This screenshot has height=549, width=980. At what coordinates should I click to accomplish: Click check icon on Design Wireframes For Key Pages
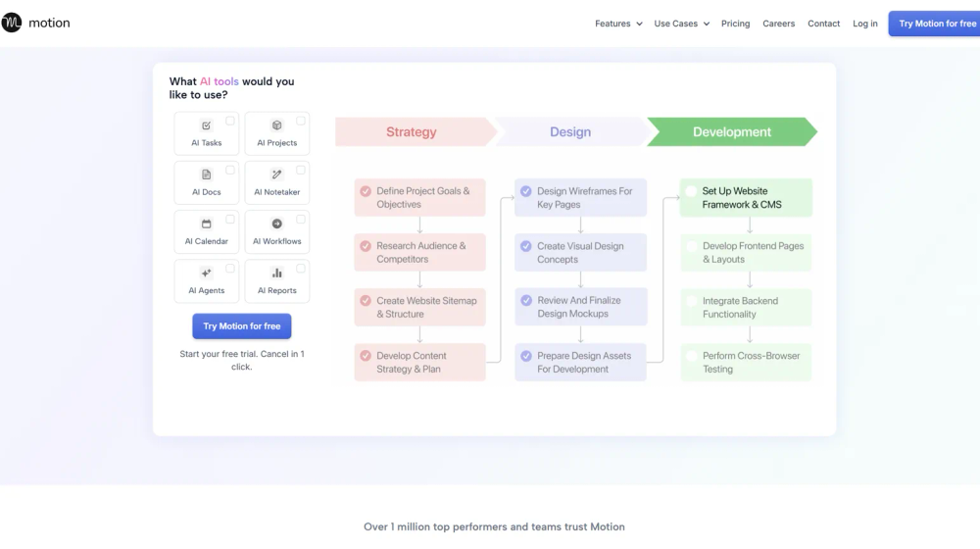click(526, 191)
